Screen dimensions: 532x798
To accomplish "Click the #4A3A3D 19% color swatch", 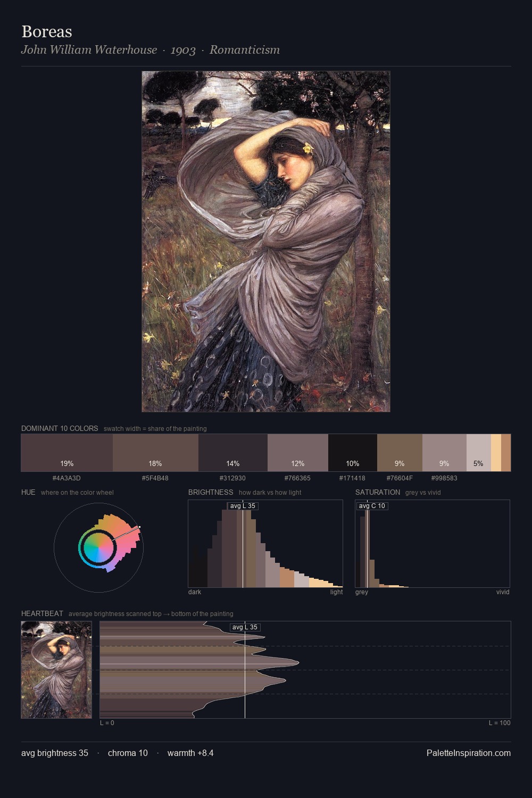I will pos(67,453).
